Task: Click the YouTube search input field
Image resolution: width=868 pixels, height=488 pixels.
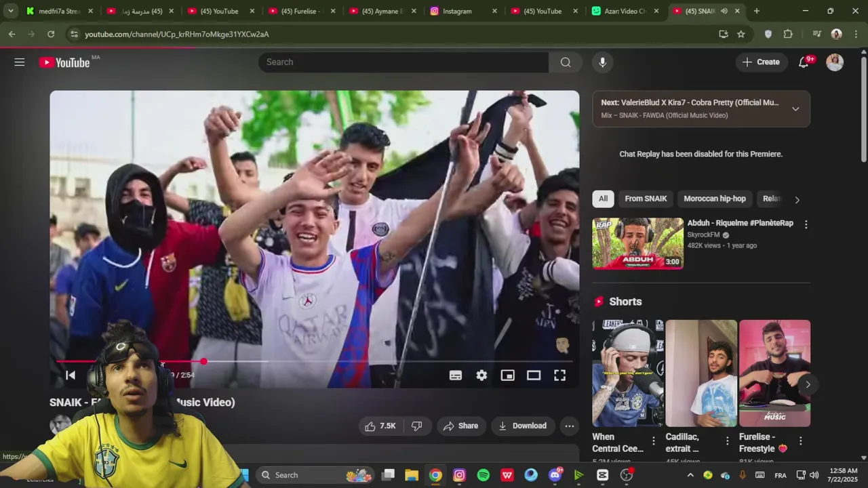Action: [403, 62]
